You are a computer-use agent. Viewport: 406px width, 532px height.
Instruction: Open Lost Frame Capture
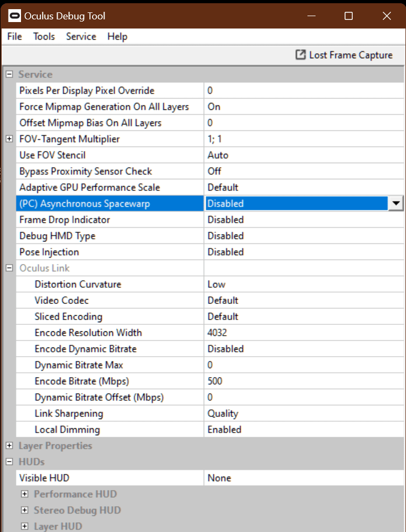point(344,55)
